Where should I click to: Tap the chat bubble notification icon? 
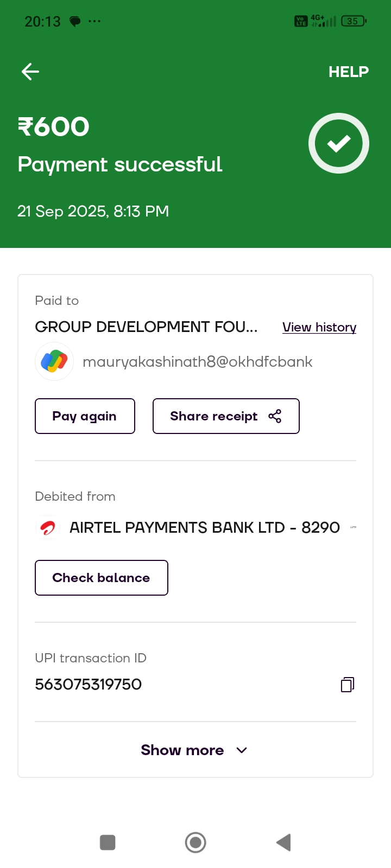pos(75,22)
